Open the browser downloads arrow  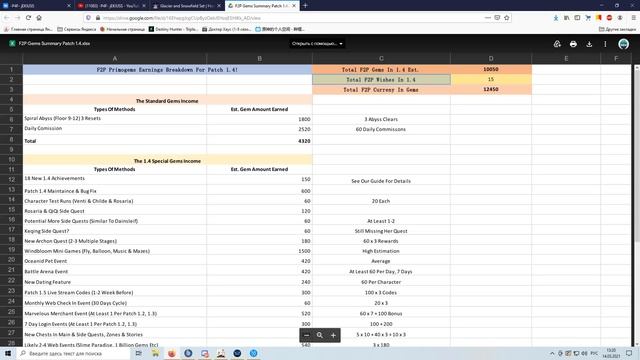pos(556,18)
